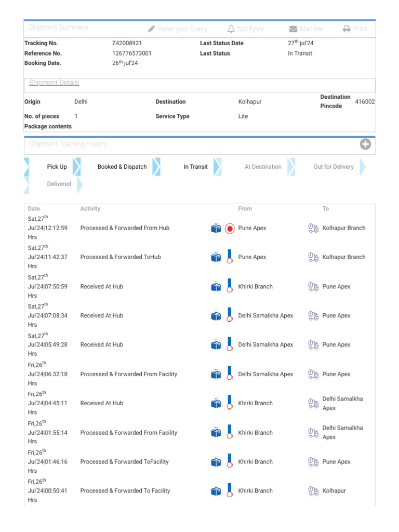
Task: Click the Booked & Dispatch stage
Action: coord(122,167)
